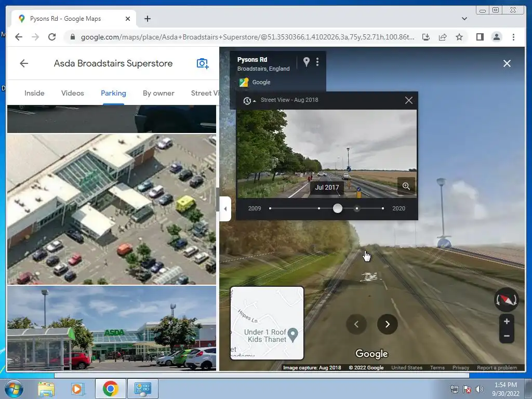The width and height of the screenshot is (532, 399).
Task: Open the Chrome three-dot menu
Action: pyautogui.click(x=513, y=37)
